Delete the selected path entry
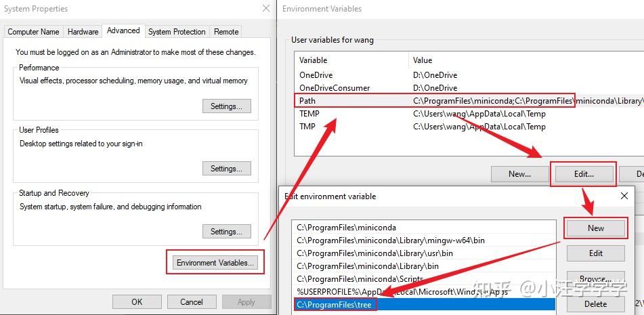This screenshot has width=644, height=315. [595, 304]
